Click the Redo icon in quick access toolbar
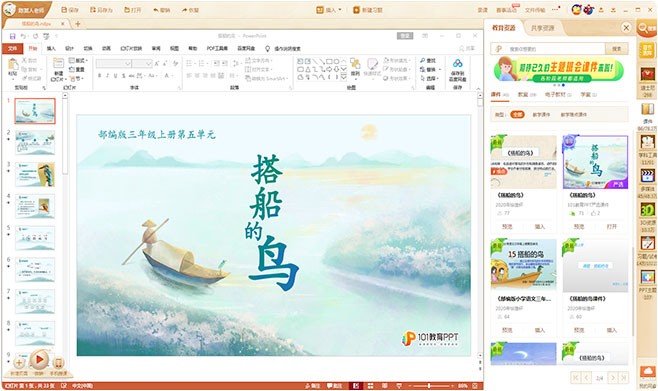 coord(35,36)
